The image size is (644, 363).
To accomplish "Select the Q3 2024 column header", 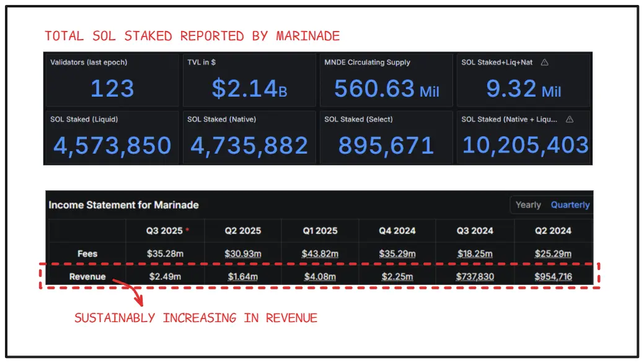I will pyautogui.click(x=475, y=231).
